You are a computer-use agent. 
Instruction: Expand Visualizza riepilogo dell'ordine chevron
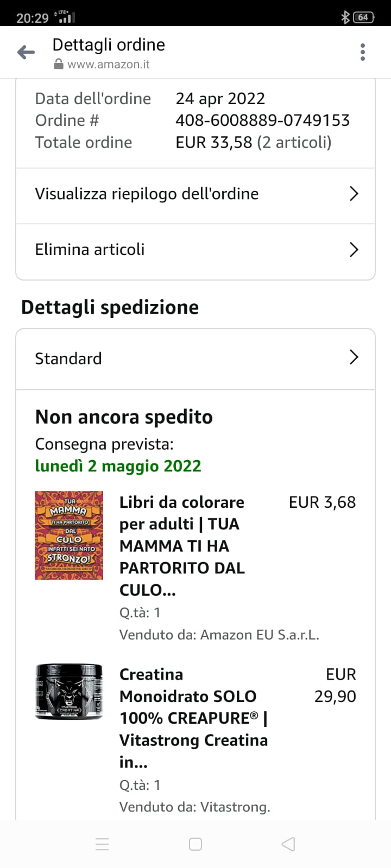(354, 194)
